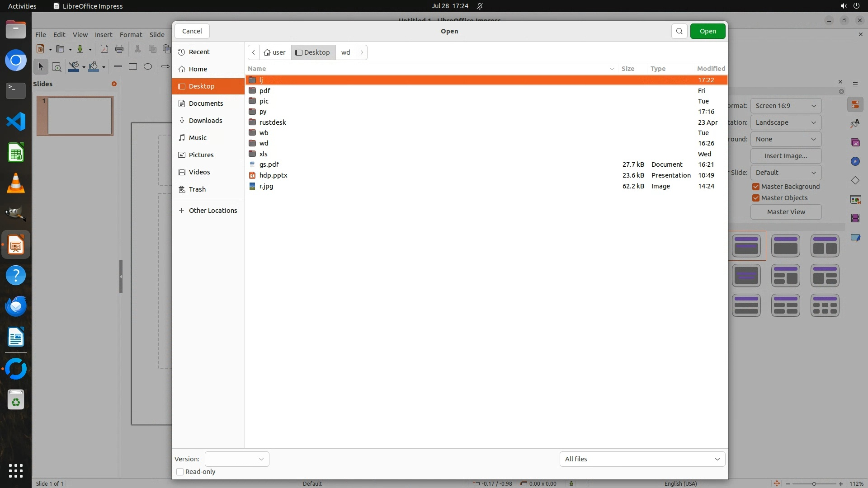Enable the Read-only checkbox
868x488 pixels.
tap(180, 472)
